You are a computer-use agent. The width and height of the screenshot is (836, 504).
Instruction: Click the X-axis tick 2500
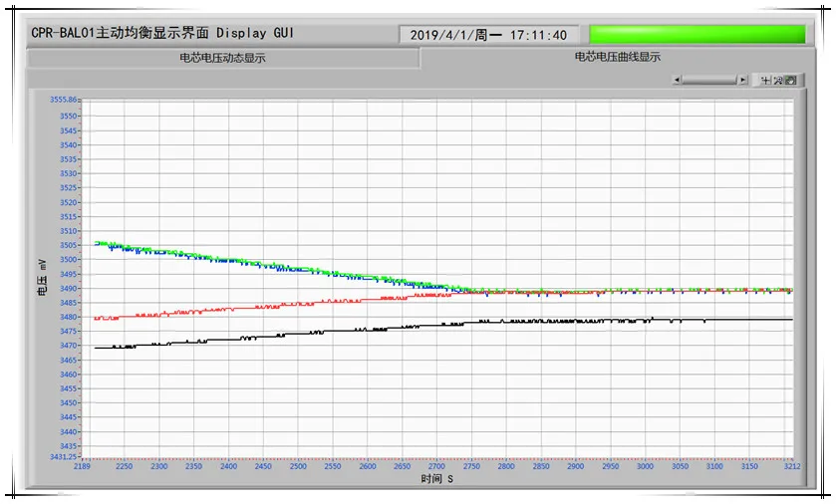(298, 466)
